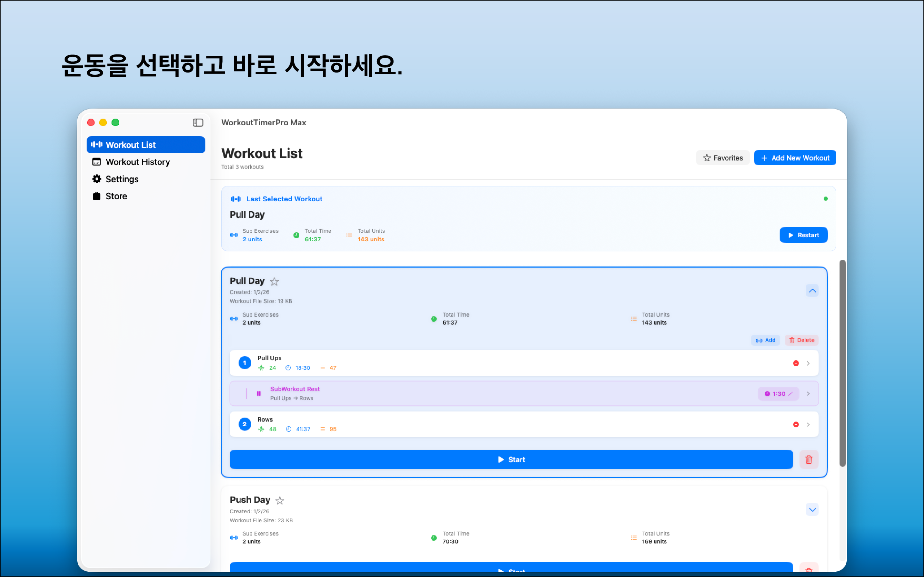Viewport: 924px width, 577px height.
Task: Click the Store bag icon in sidebar
Action: (97, 196)
